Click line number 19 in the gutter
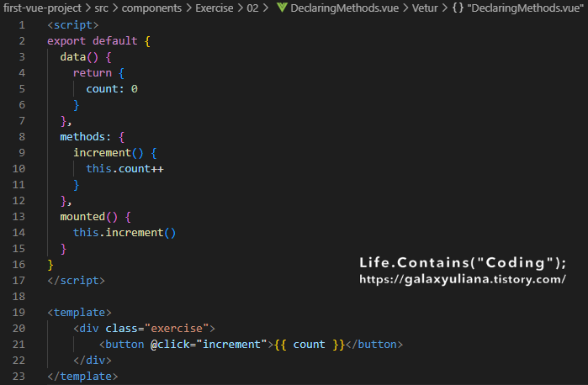Screen dimensions: 588x385 19,313
